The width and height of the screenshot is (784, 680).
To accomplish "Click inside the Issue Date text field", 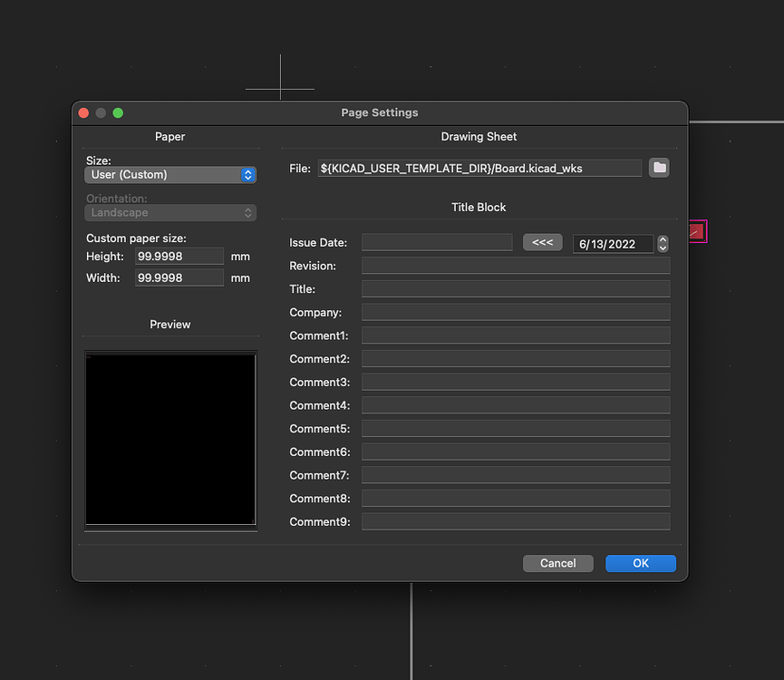I will 437,242.
